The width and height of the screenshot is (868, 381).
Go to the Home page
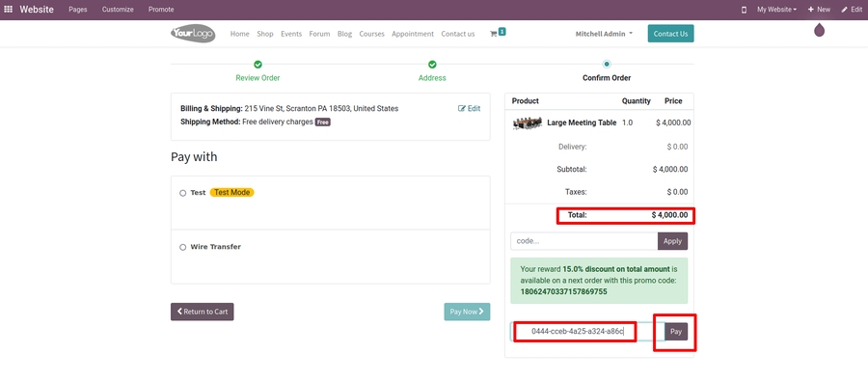(240, 34)
